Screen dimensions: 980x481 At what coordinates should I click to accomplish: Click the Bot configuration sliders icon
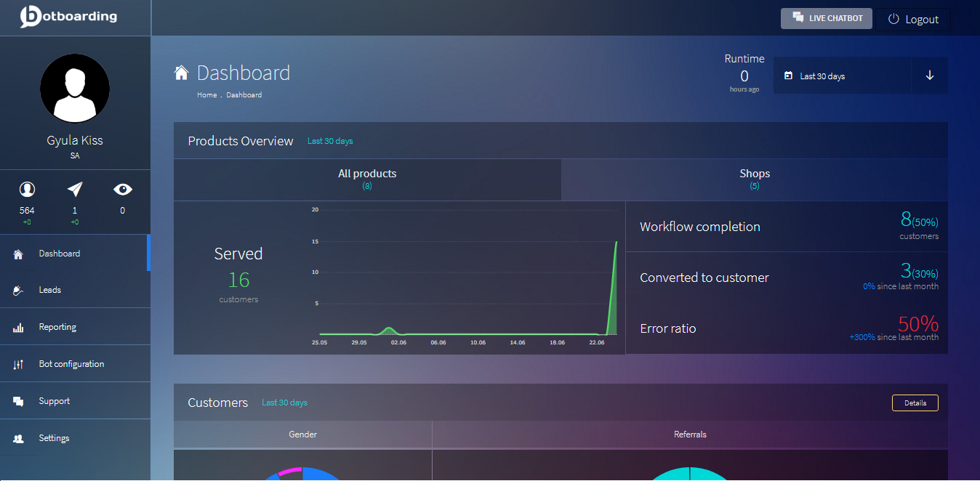tap(18, 365)
